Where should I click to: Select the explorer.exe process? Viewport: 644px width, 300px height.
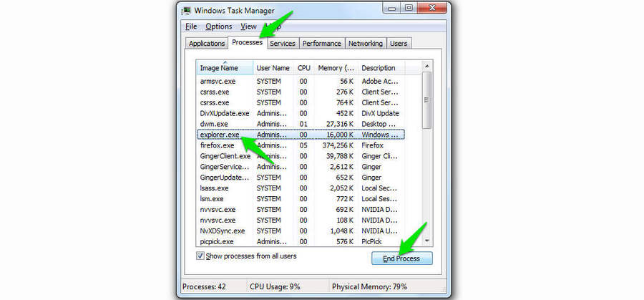(x=301, y=135)
